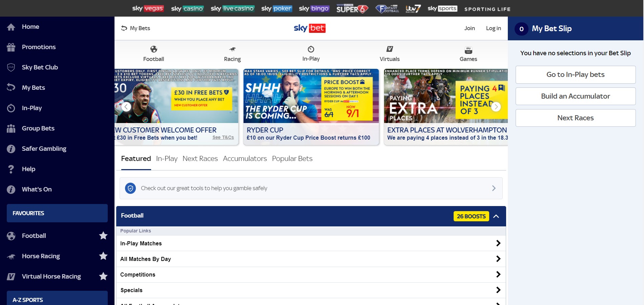644x305 pixels.
Task: Select the Virtuals icon in the top sports row
Action: (390, 49)
